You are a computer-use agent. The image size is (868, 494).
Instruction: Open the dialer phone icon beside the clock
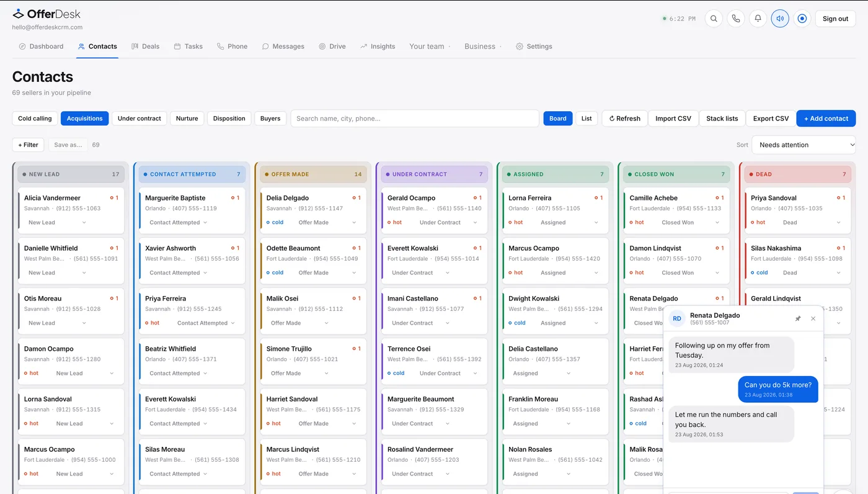pyautogui.click(x=736, y=19)
